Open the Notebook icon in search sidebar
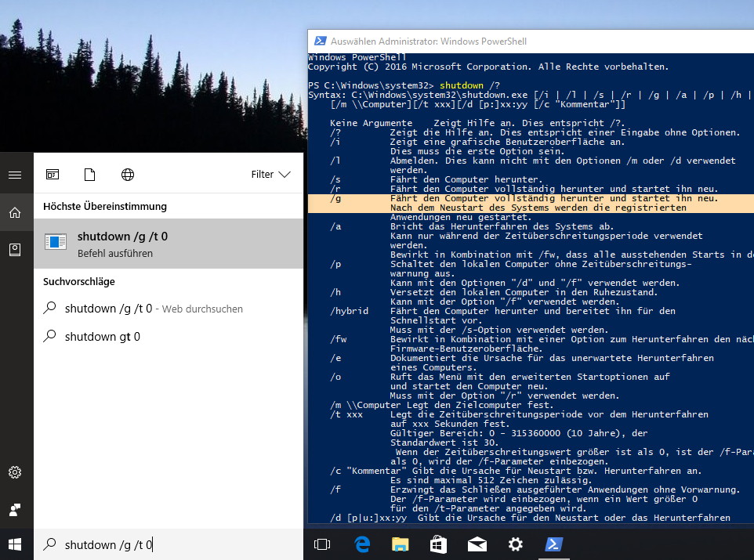 (x=15, y=250)
